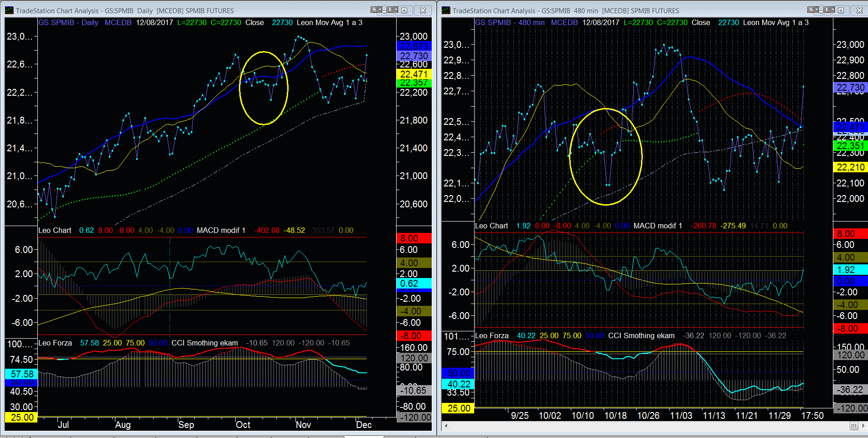The width and height of the screenshot is (868, 438).
Task: Click the green 22,351 price marker in 480 min chart
Action: tap(851, 146)
